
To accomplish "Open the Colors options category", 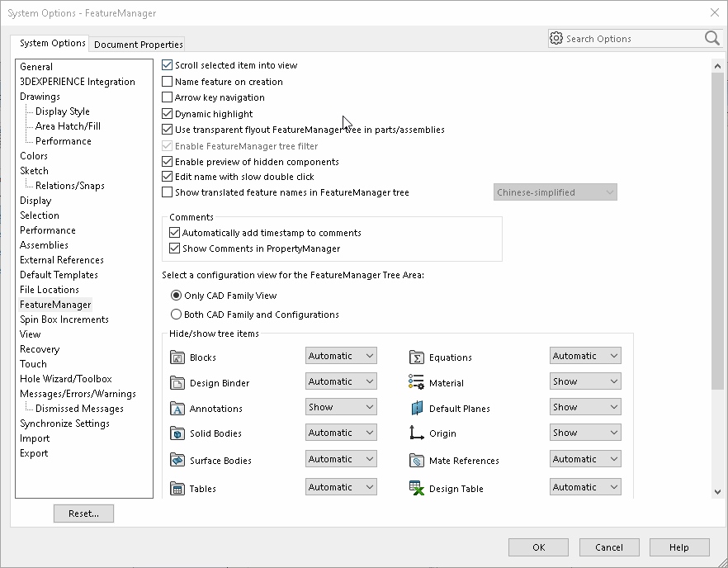I will [33, 156].
